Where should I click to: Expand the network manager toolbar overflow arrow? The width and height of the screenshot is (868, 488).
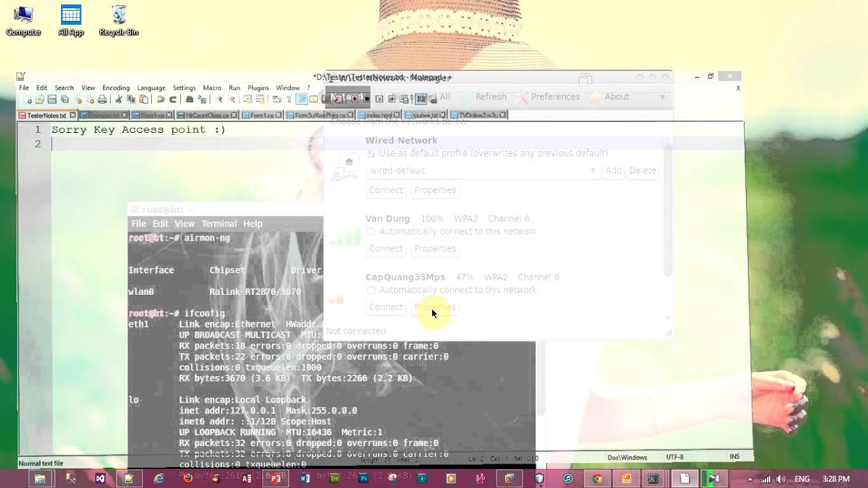(x=663, y=98)
